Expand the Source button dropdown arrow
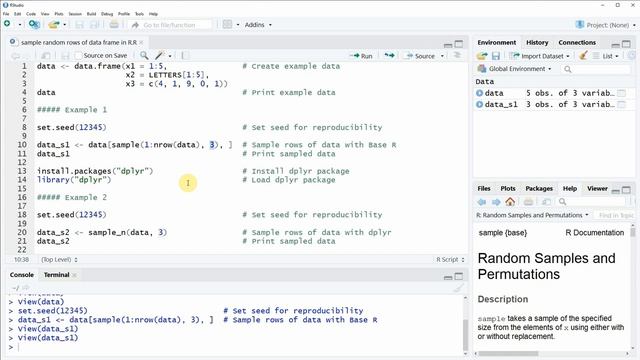 [442, 56]
